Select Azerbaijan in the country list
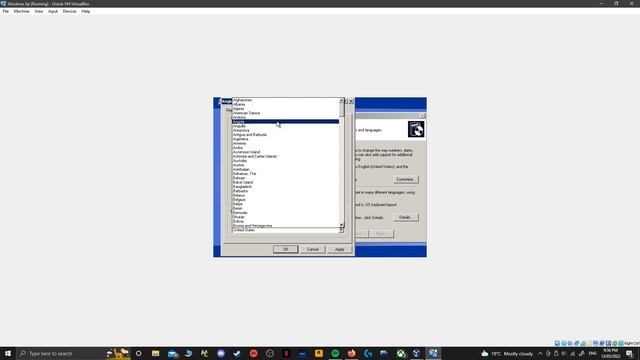Screen dimensions: 640x360 click(x=285, y=169)
